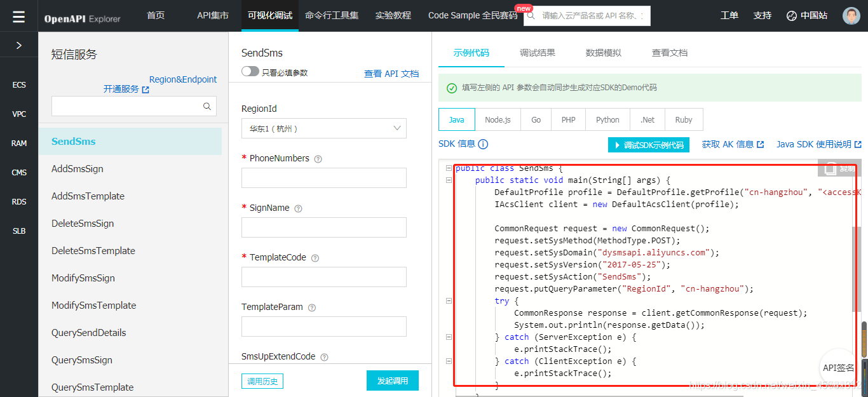Toggle 只看必填参数 switch

pyautogui.click(x=250, y=72)
